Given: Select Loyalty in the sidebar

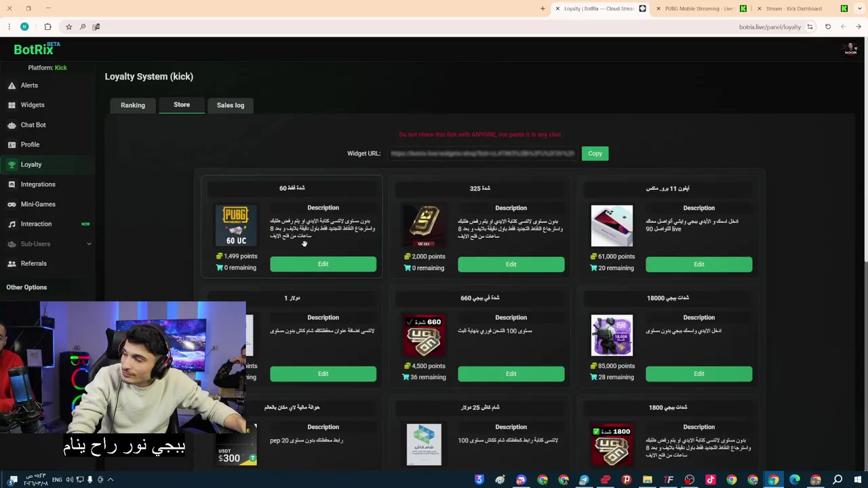Looking at the screenshot, I should tap(31, 164).
